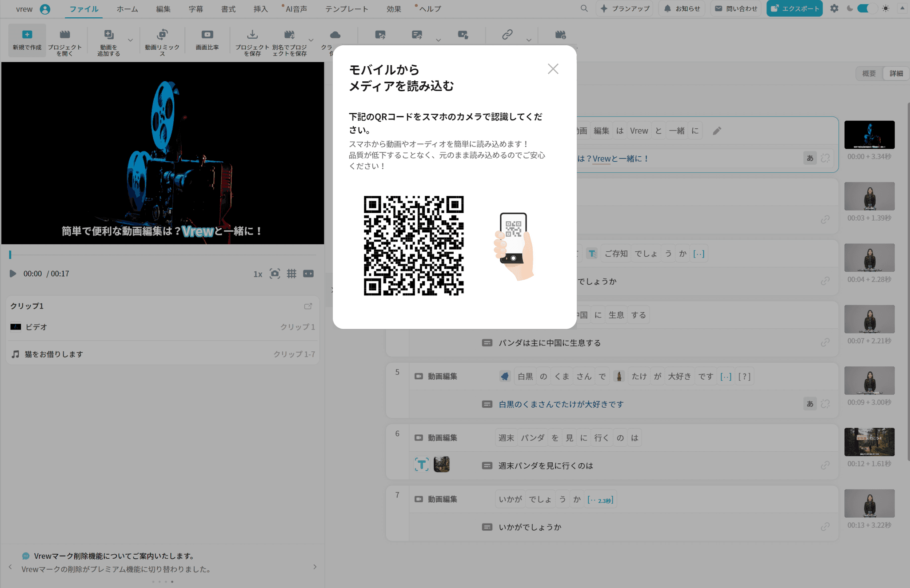
Task: Switch to 詳細 detail view
Action: [896, 74]
